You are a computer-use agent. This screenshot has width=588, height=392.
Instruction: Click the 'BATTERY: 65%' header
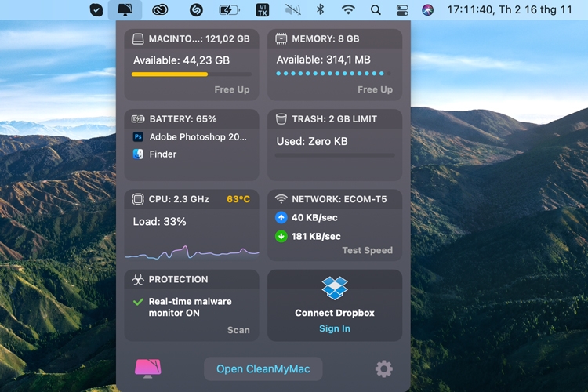coord(183,119)
